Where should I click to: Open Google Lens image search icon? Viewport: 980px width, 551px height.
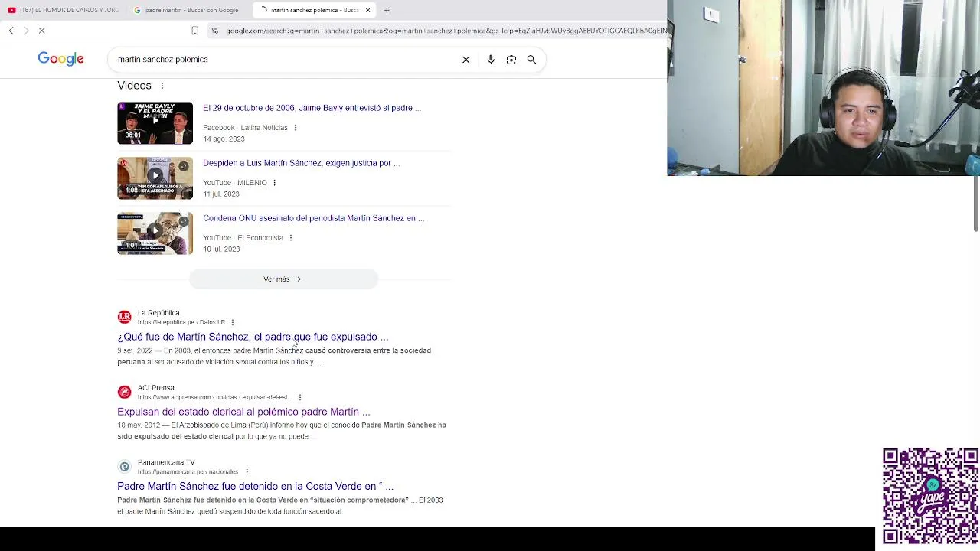point(511,60)
